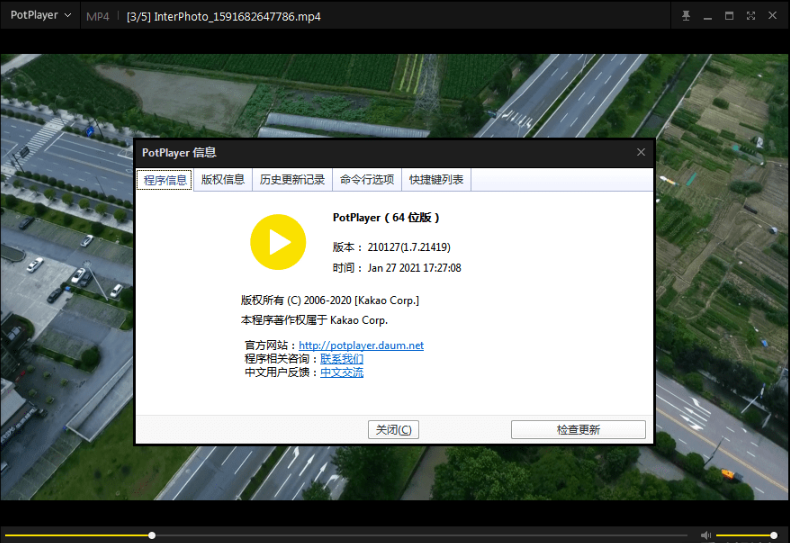790x543 pixels.
Task: Close the PotPlayer 信息 dialog with X
Action: point(641,152)
